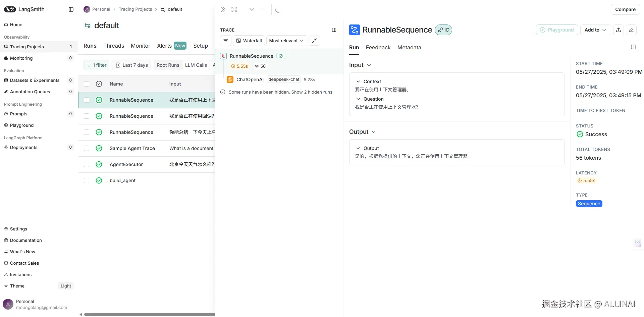Switch trace view from Waterfall
The image size is (644, 317).
(249, 41)
